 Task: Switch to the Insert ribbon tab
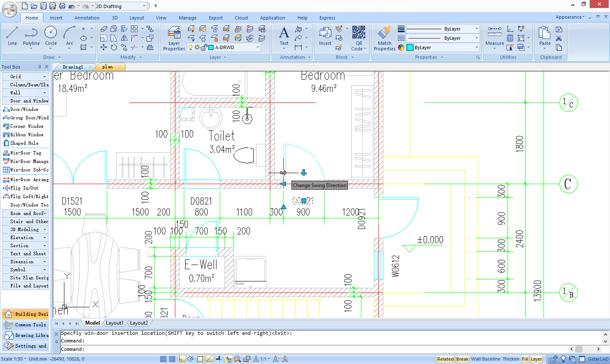(56, 18)
